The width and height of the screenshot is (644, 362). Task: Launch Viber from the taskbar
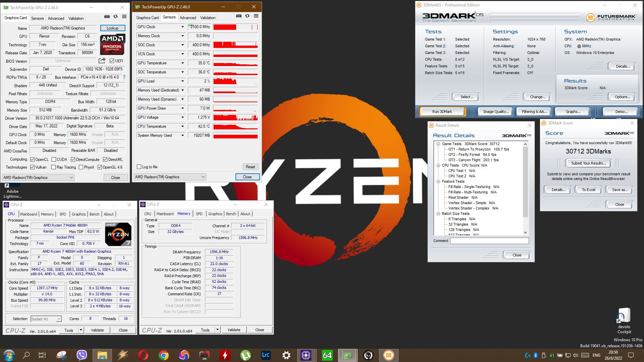[82, 355]
